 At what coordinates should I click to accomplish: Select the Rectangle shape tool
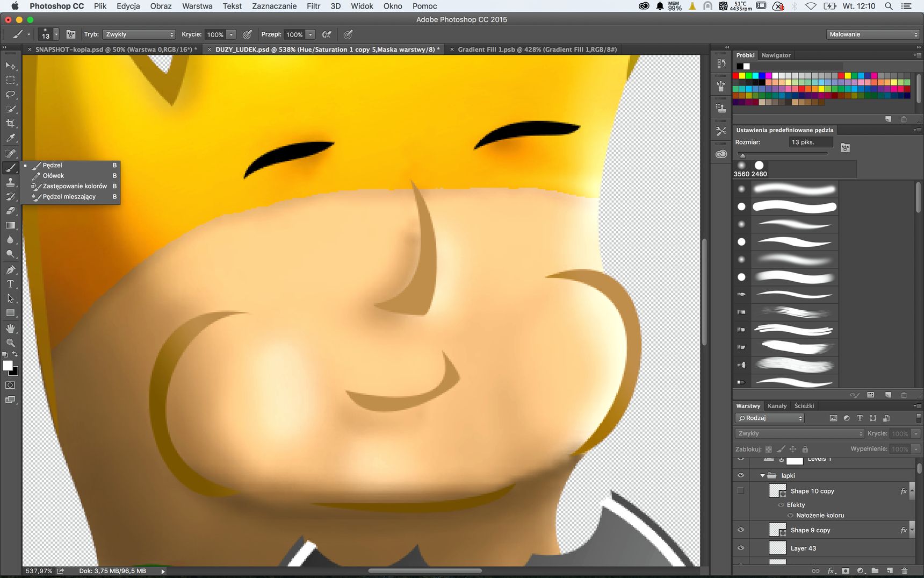11,313
